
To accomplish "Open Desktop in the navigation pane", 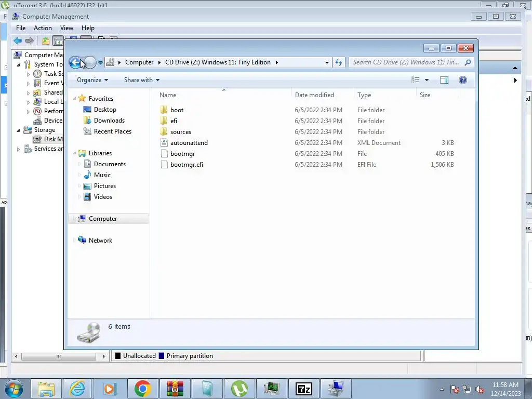I will tap(105, 110).
